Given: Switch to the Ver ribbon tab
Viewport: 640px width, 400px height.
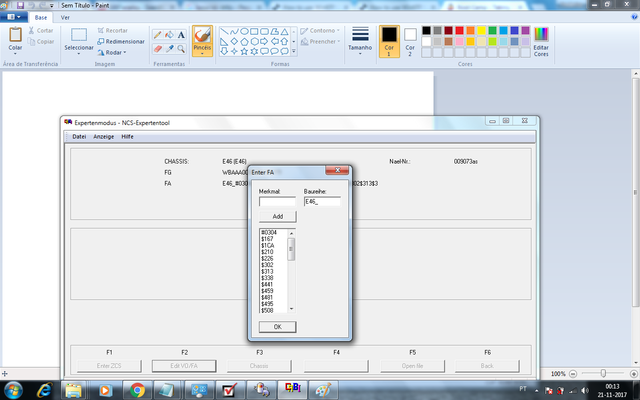Looking at the screenshot, I should coord(65,18).
